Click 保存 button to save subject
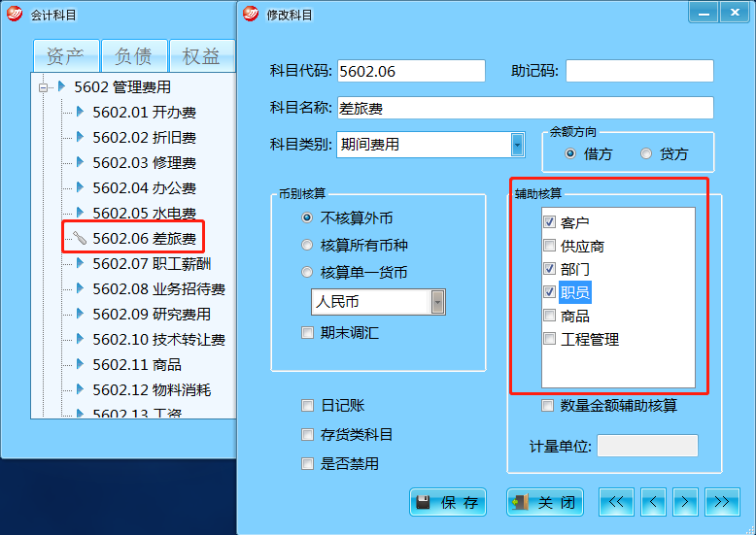The image size is (756, 535). coord(448,502)
